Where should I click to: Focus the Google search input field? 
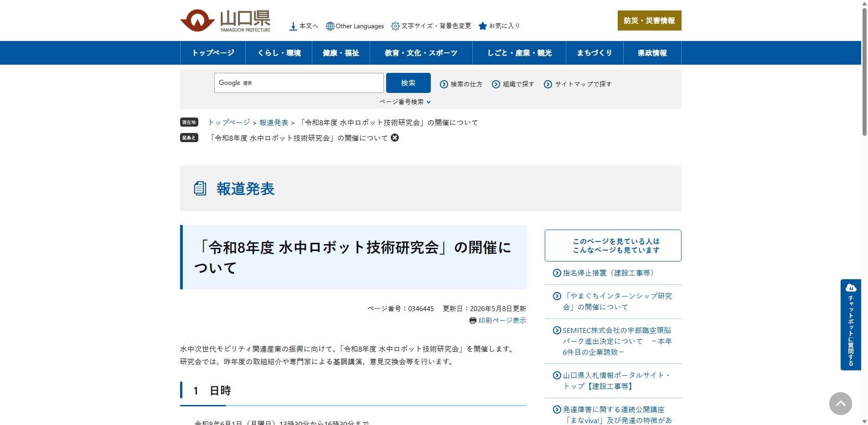pyautogui.click(x=299, y=83)
